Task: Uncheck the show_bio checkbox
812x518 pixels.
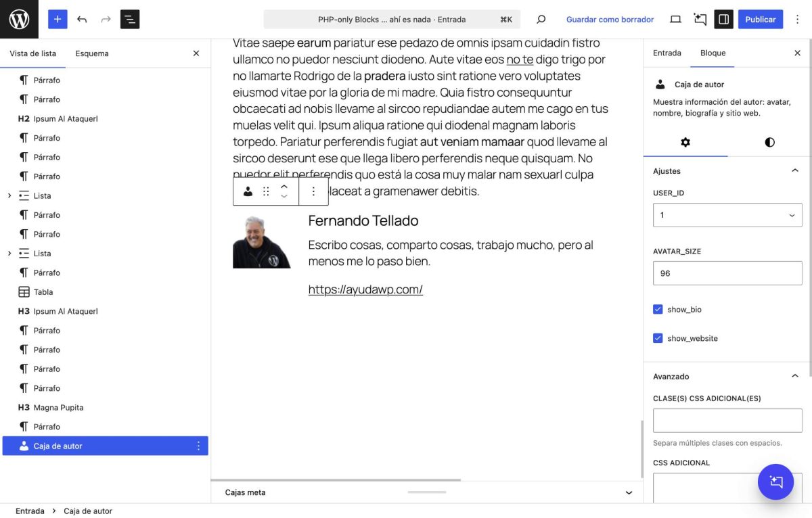Action: (x=658, y=309)
